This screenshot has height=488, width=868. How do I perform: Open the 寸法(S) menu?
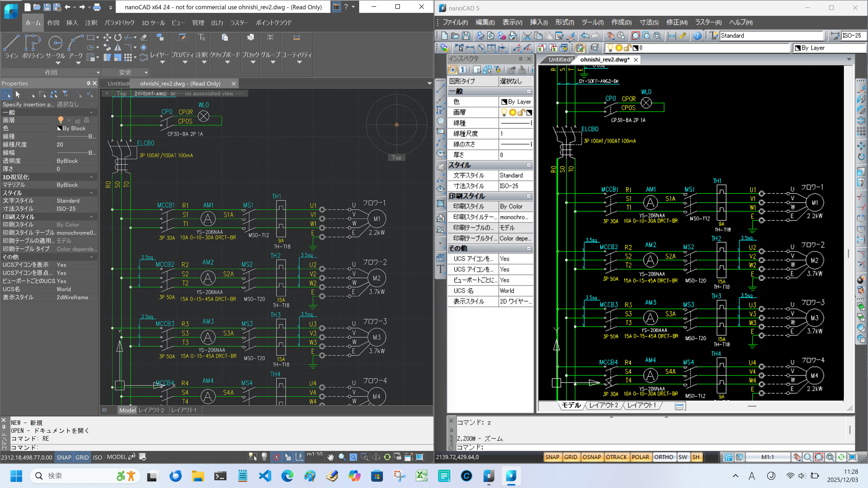[x=649, y=22]
